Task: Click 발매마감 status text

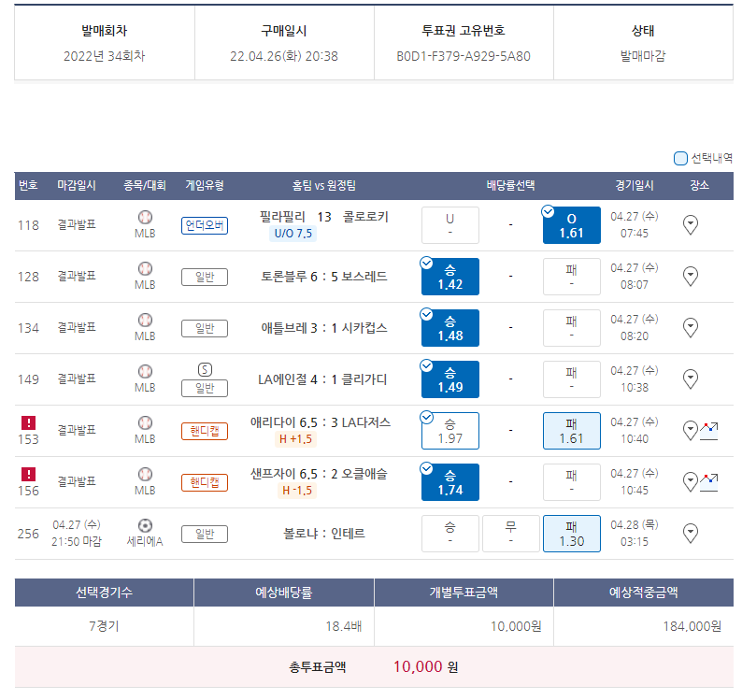Action: coord(643,56)
